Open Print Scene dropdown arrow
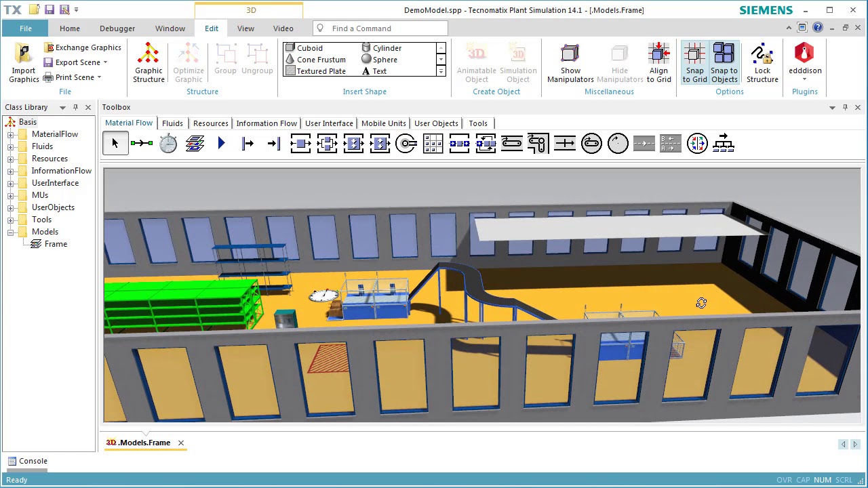 click(99, 77)
